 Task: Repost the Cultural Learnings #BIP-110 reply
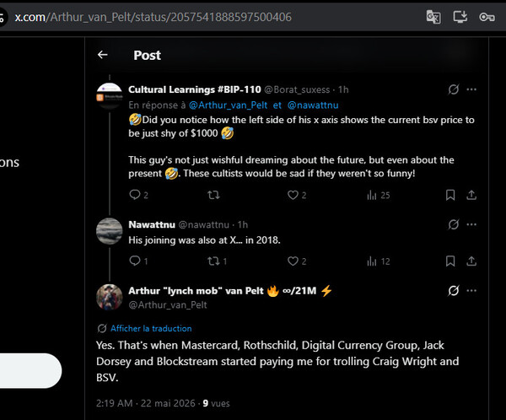point(213,195)
